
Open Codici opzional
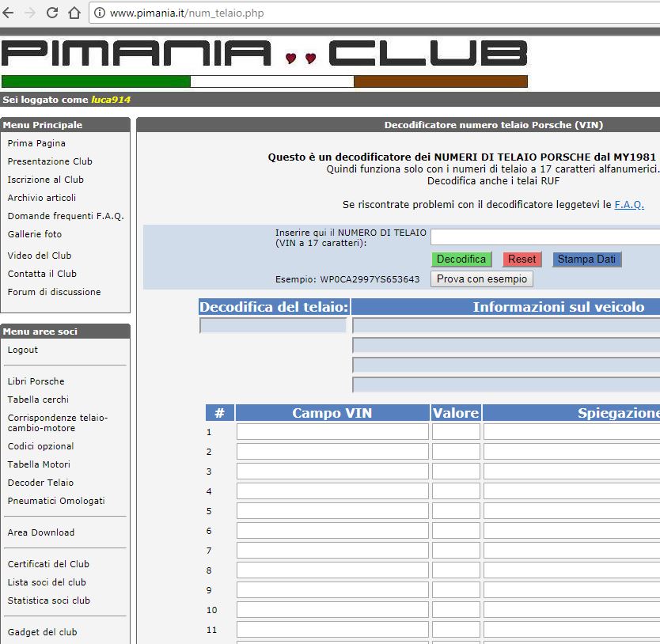coord(41,446)
